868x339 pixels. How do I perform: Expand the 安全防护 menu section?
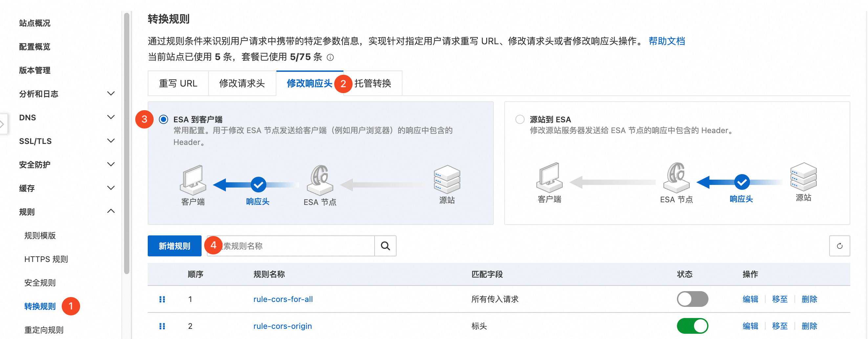[x=111, y=164]
